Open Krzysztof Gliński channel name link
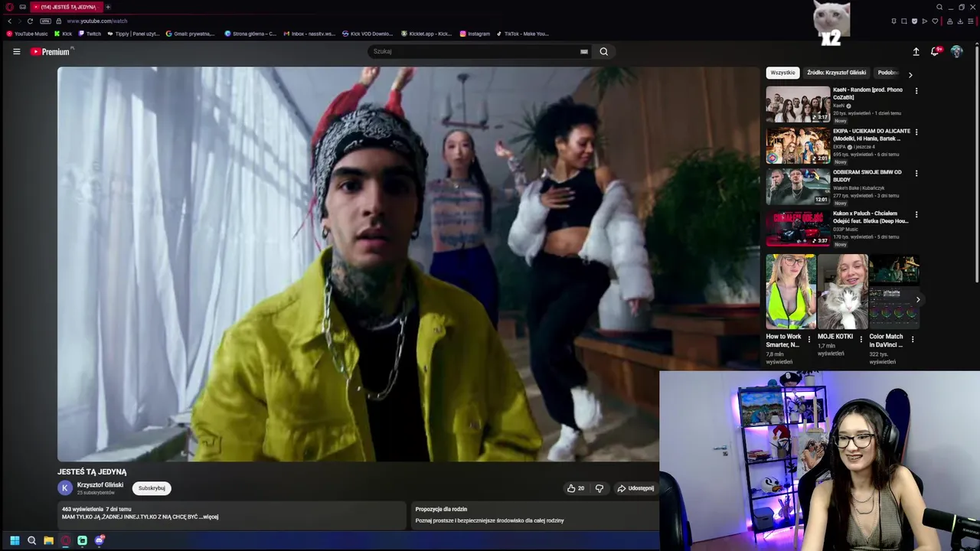This screenshot has width=980, height=551. point(100,484)
